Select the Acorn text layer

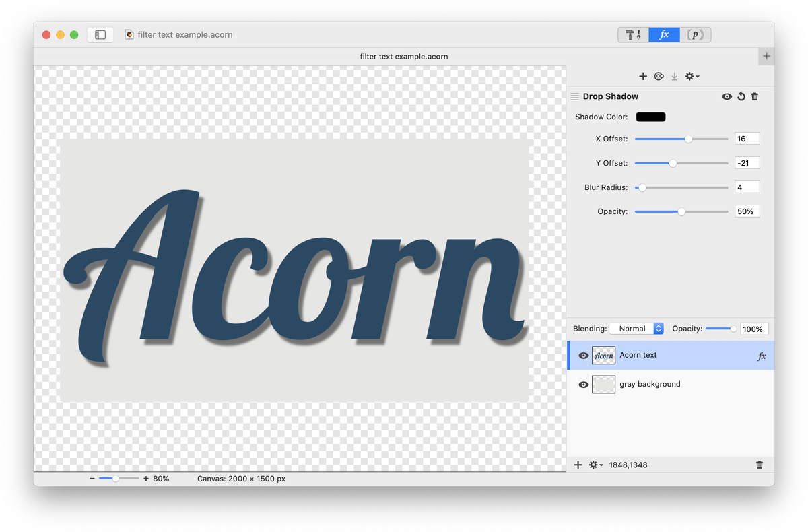(x=671, y=355)
